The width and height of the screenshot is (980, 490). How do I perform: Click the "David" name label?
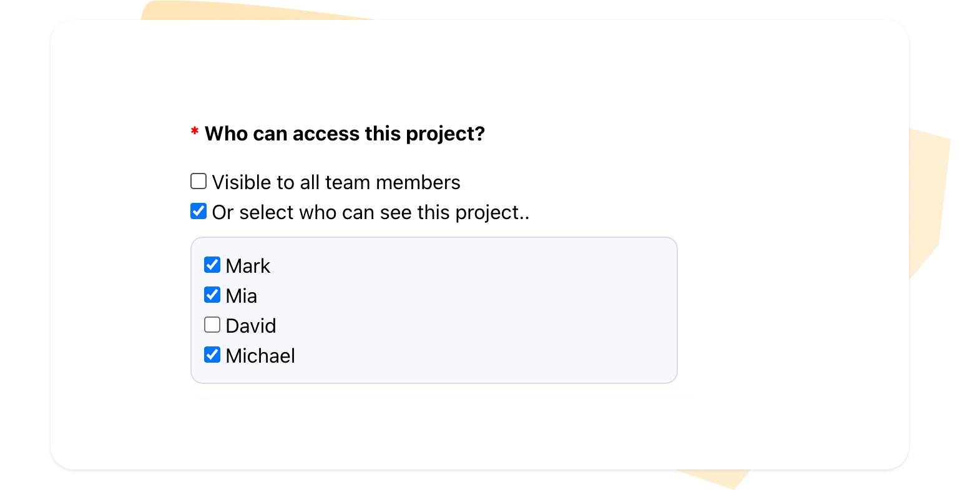[250, 326]
